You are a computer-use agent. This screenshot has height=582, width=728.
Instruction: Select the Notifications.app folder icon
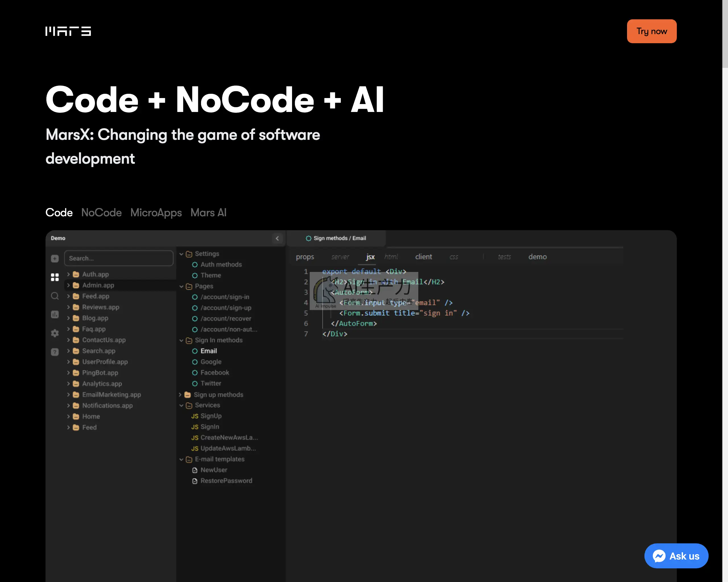tap(76, 406)
